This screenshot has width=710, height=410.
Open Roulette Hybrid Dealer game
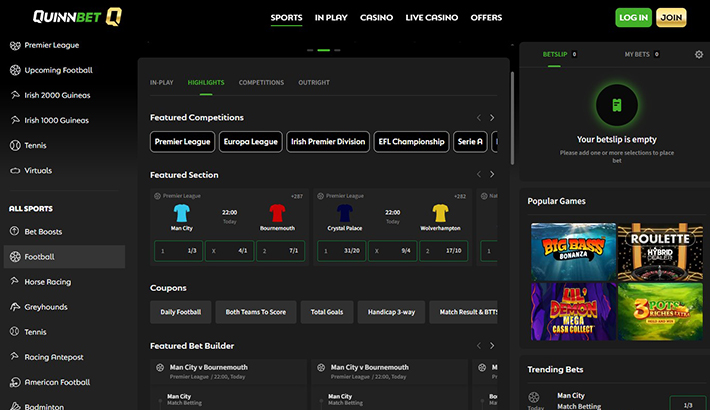(x=660, y=252)
